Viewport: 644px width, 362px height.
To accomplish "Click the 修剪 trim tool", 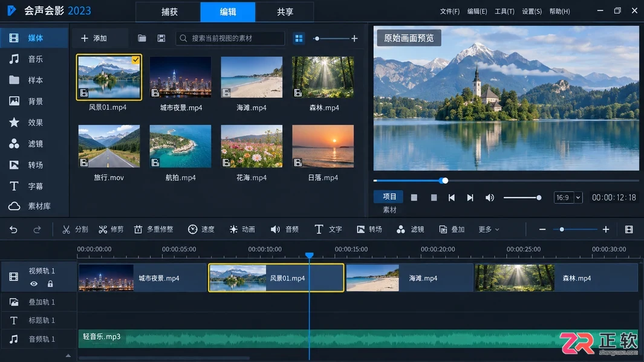I will 111,230.
